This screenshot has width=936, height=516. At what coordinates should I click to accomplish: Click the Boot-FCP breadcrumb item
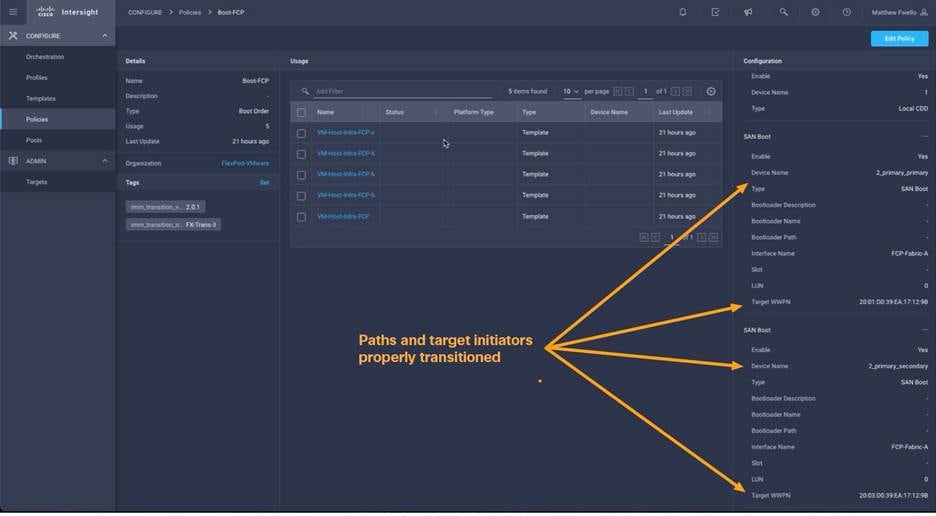tap(231, 12)
